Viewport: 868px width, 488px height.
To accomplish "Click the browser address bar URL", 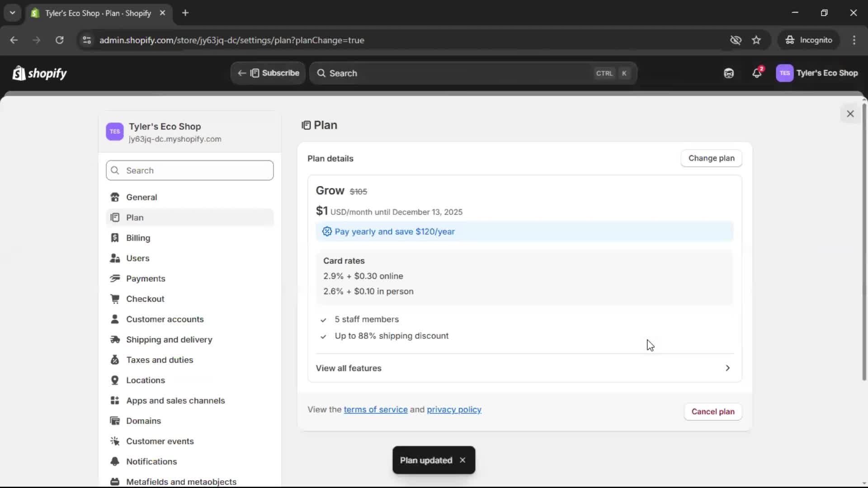I will 231,40.
